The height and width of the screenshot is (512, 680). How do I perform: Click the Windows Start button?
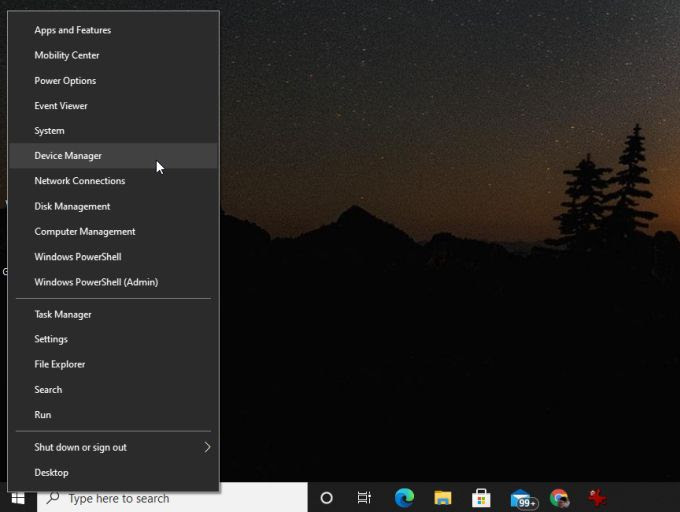point(17,498)
